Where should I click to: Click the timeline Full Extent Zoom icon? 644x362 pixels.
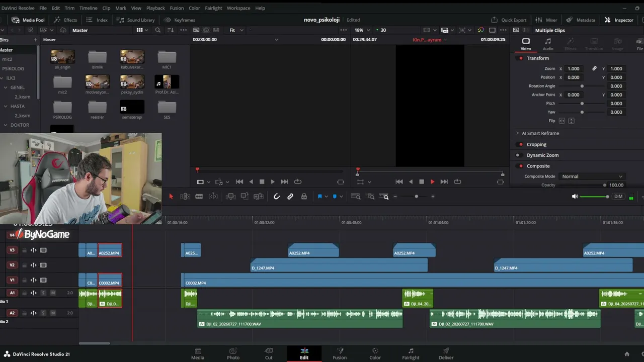pos(355,197)
